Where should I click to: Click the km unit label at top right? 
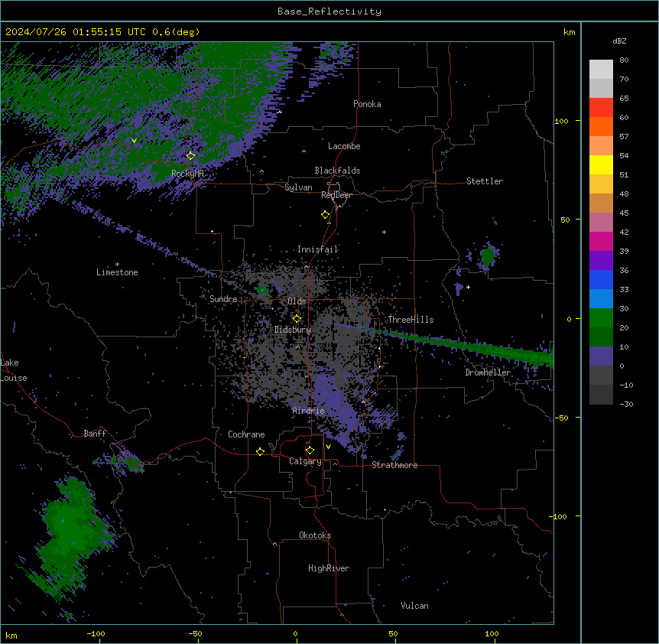point(569,32)
